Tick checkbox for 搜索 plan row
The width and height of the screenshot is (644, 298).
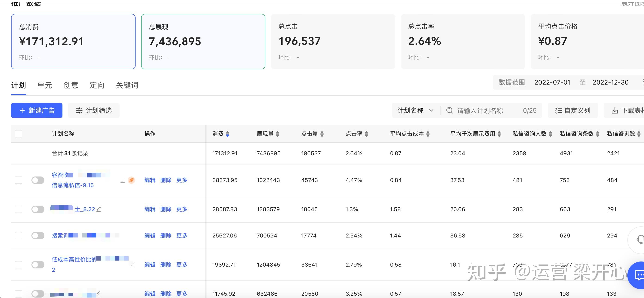(x=19, y=236)
